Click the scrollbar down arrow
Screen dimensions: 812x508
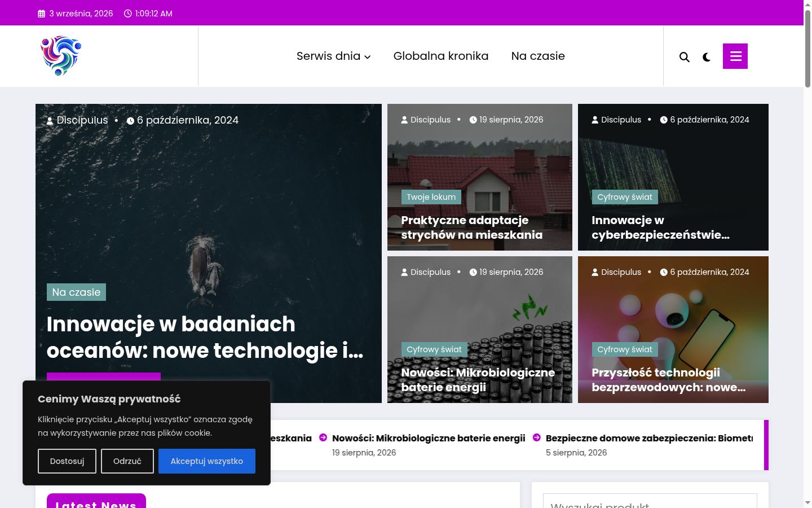807,502
